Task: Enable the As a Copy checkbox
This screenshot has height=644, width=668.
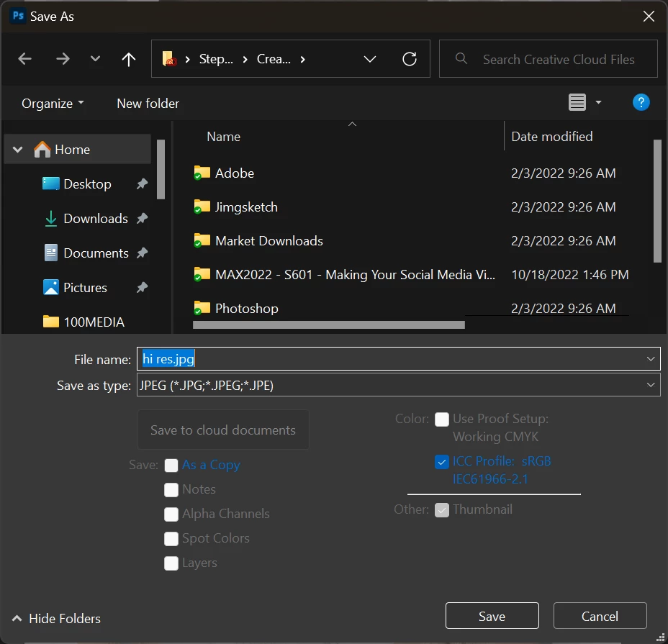Action: point(171,465)
